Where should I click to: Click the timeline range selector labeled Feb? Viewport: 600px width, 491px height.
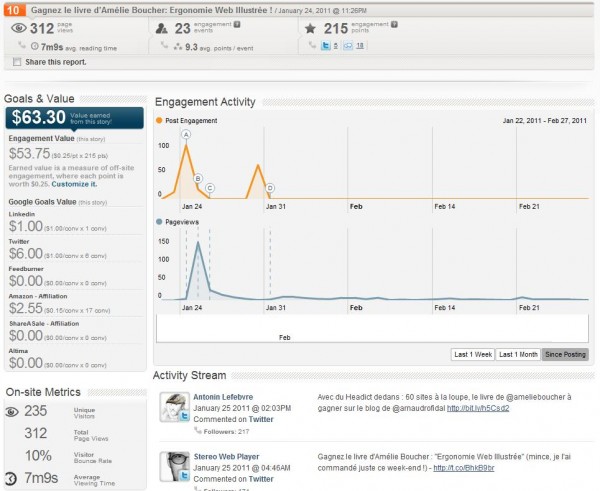[x=372, y=329]
